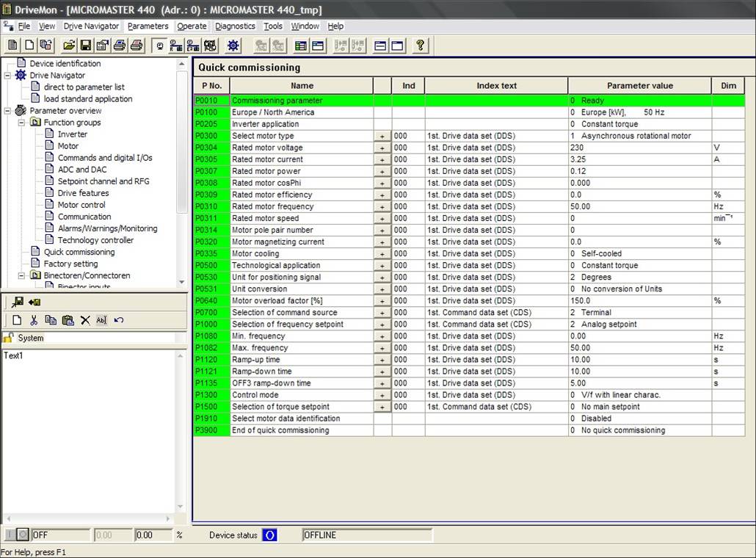This screenshot has width=756, height=558.
Task: Collapse the Parameter overview tree node
Action: 8,111
